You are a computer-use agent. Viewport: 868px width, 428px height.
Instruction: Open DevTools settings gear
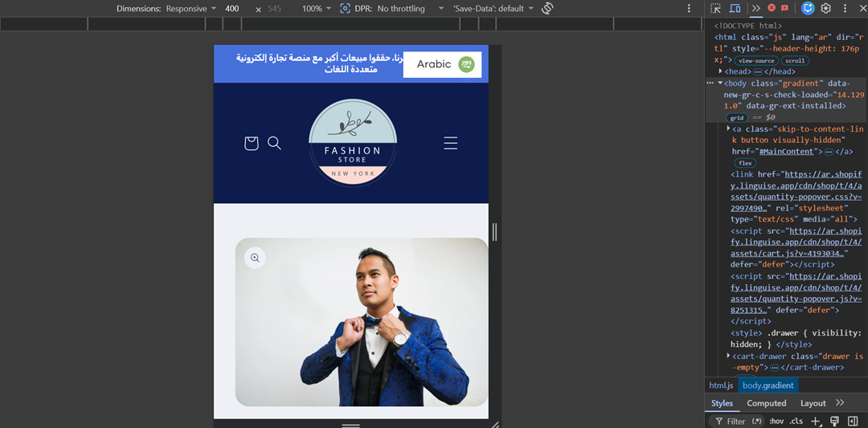(826, 8)
